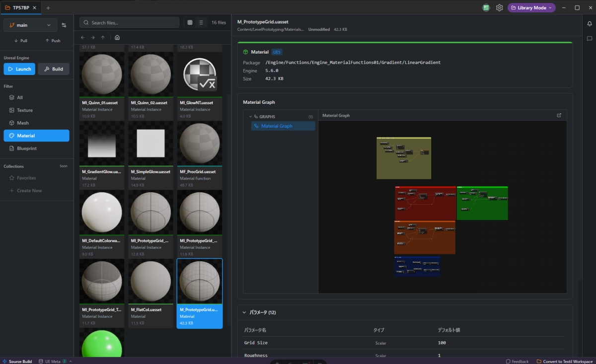This screenshot has height=364, width=596.
Task: Select the MF_ProcGrid.uasset thumbnail
Action: tap(200, 144)
